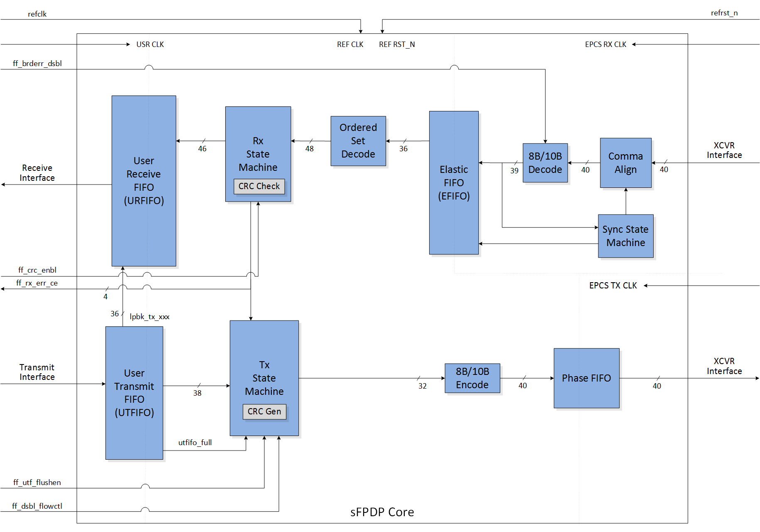
Task: Expand the CRC Gen sub-block
Action: pos(264,411)
